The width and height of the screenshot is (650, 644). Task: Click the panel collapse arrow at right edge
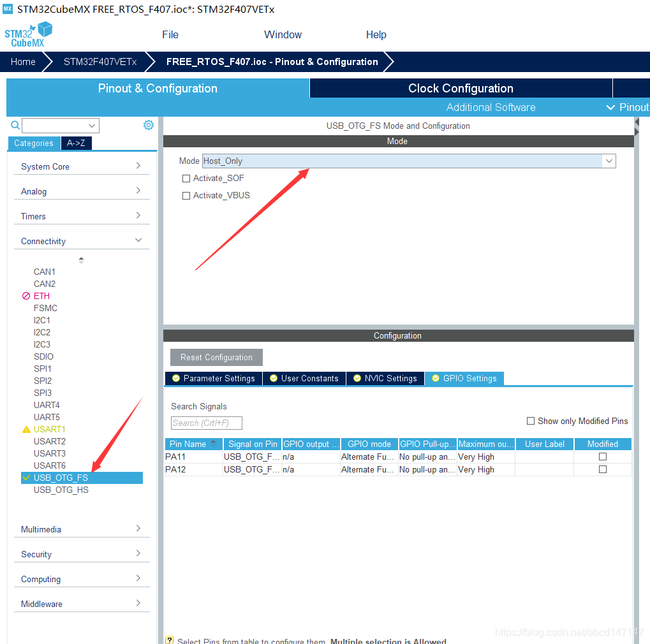(637, 122)
